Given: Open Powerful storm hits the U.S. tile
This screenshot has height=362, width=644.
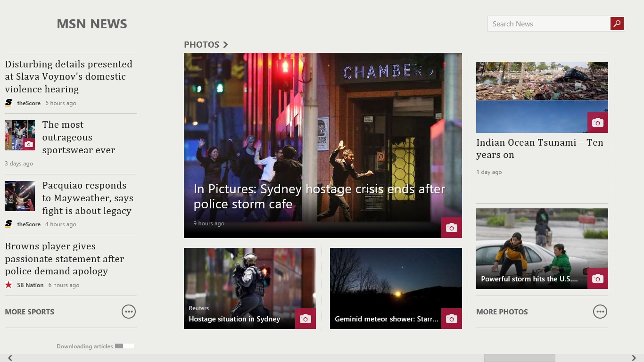Looking at the screenshot, I should point(542,248).
